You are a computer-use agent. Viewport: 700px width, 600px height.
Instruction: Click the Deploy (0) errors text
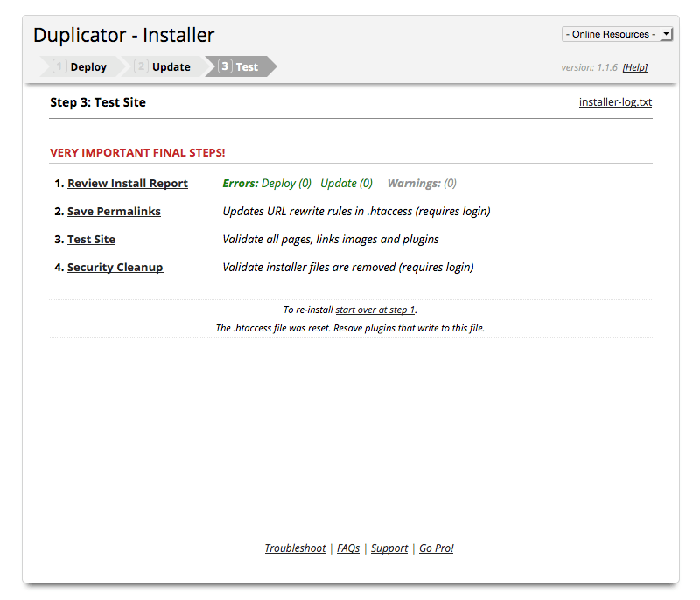coord(286,184)
